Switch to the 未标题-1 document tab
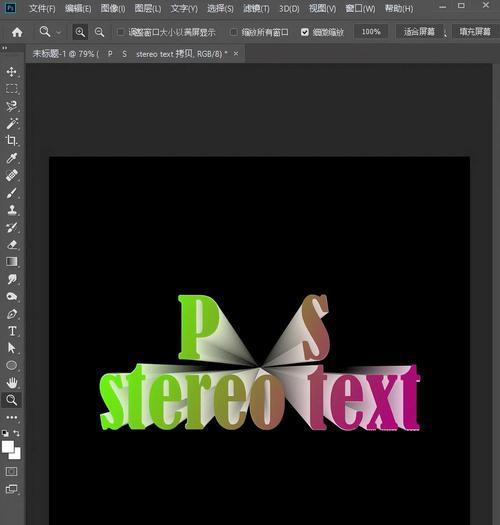This screenshot has height=525, width=500. [130, 54]
